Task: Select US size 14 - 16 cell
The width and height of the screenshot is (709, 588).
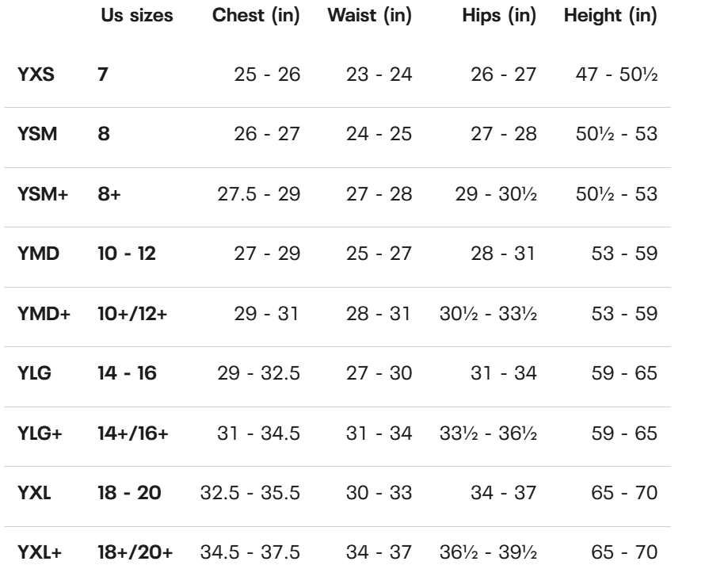Action: [127, 373]
